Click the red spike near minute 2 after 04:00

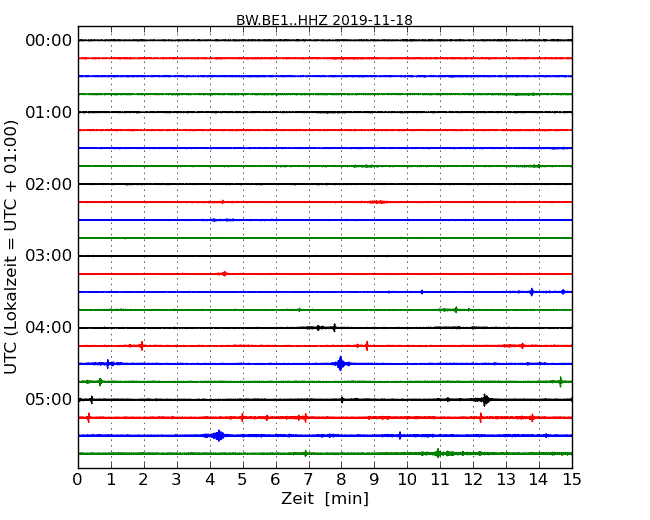[142, 345]
